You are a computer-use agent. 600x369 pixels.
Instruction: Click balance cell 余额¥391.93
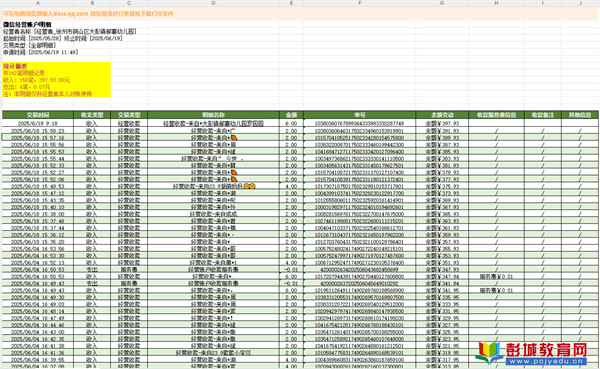click(442, 131)
